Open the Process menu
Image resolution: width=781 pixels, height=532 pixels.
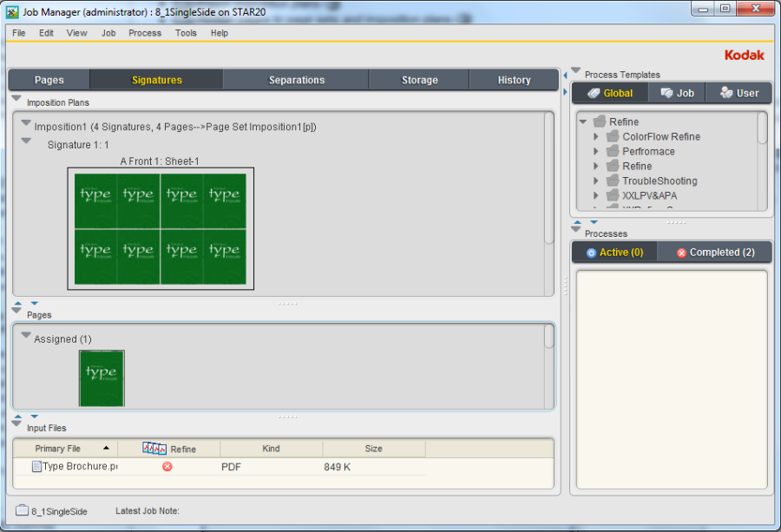pyautogui.click(x=144, y=33)
